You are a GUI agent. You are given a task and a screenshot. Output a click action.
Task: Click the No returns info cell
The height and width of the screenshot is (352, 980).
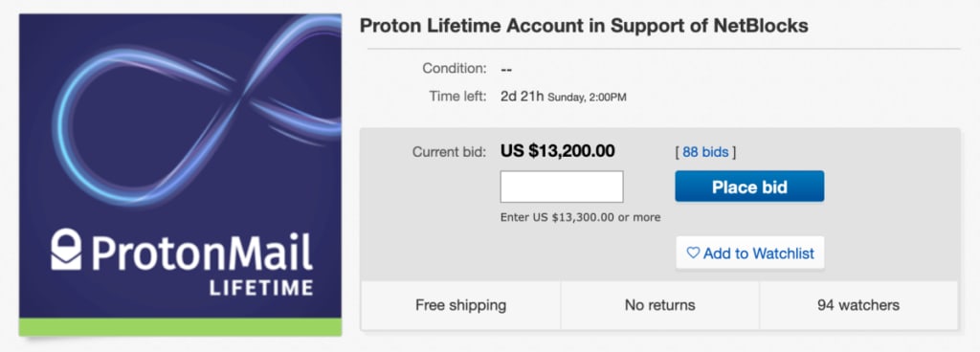click(x=660, y=305)
